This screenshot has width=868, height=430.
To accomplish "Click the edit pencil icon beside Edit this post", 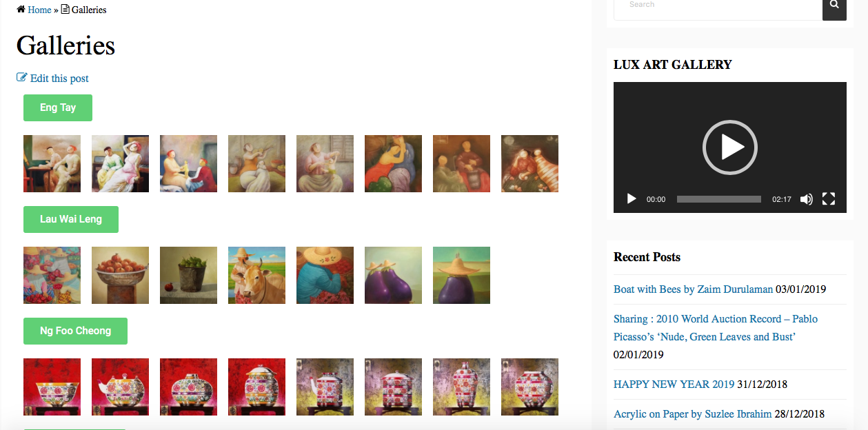I will [22, 78].
